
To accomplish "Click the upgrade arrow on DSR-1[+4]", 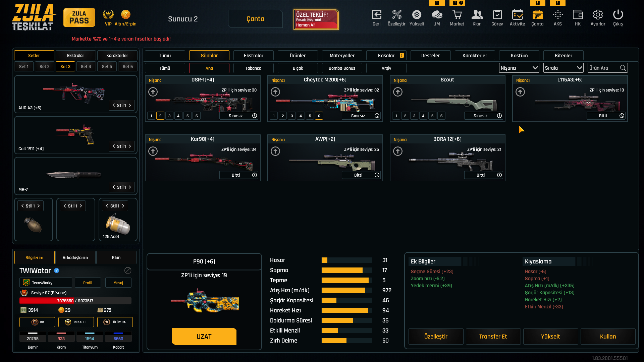I will [x=153, y=92].
